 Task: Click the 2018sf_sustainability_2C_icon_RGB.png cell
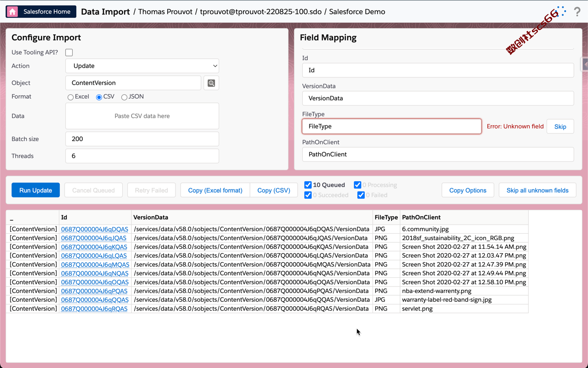pos(464,238)
